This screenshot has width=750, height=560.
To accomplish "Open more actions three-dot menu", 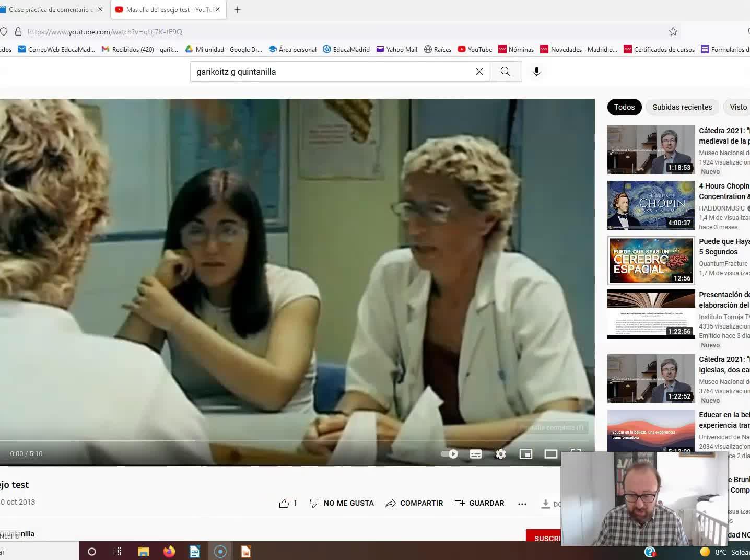I will pos(522,504).
